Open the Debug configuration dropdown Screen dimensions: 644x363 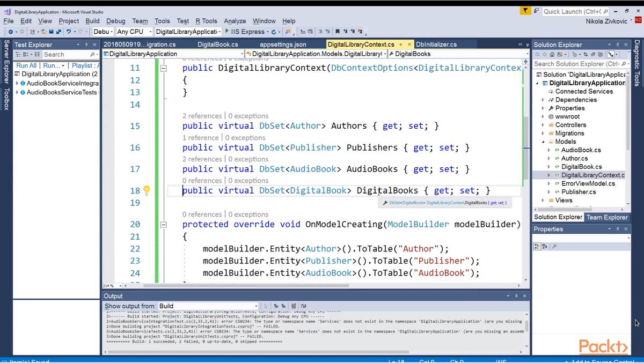(x=103, y=32)
